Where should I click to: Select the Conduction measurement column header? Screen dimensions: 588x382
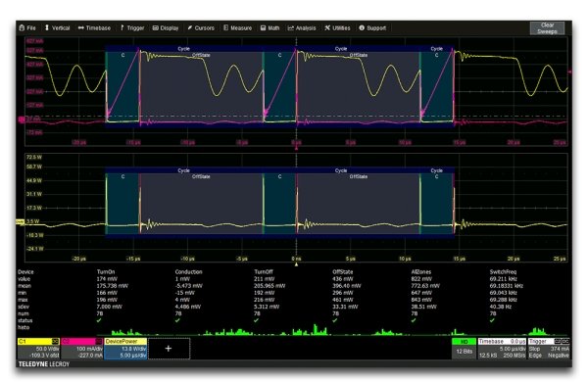coord(188,271)
